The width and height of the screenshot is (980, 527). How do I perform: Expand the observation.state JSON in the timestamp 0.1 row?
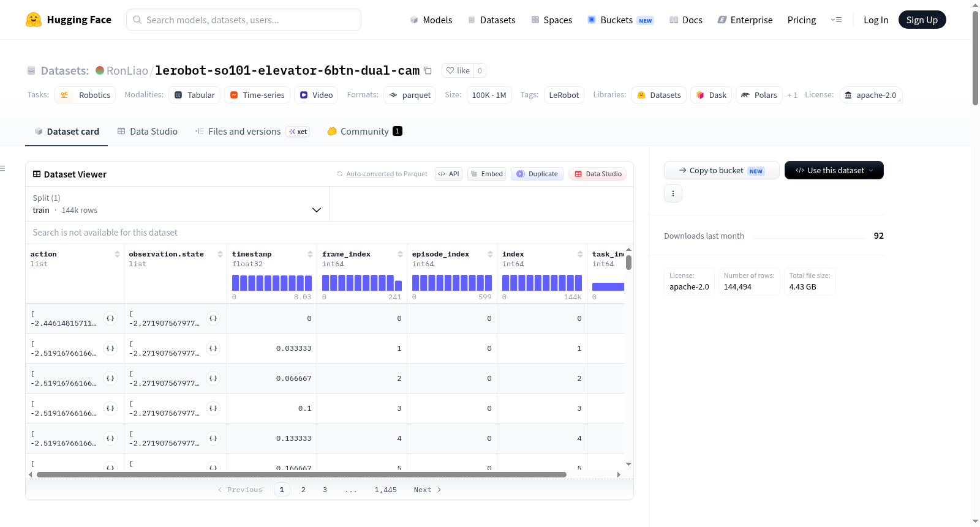tap(213, 408)
